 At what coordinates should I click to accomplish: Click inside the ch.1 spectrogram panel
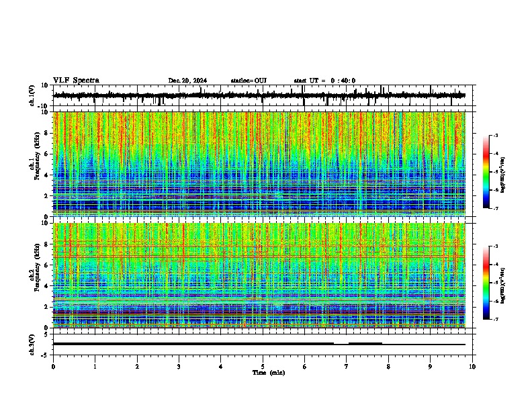[259, 164]
